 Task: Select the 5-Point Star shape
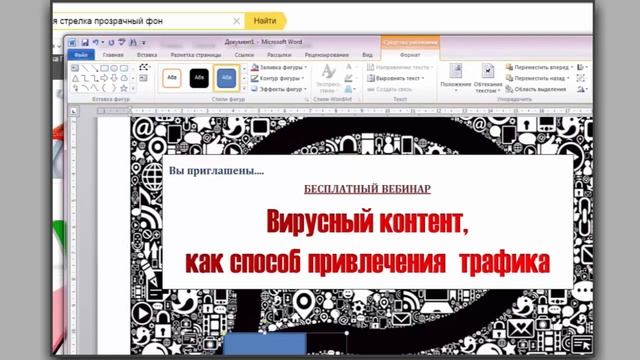(x=124, y=88)
